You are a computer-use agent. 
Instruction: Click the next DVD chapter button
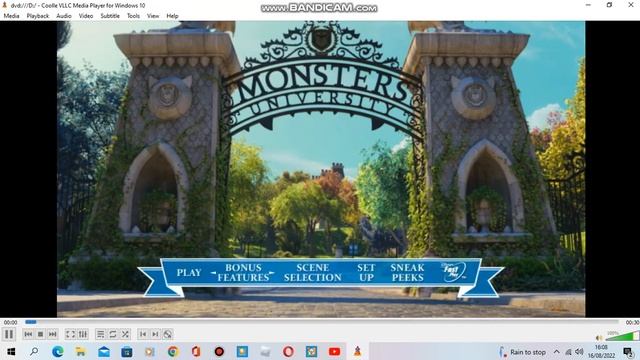click(155, 334)
